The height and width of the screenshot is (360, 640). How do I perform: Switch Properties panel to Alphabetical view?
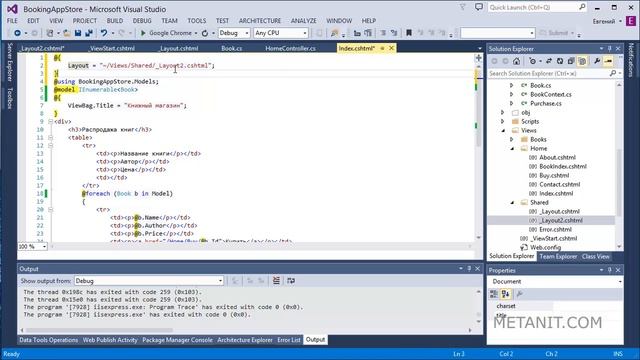tap(505, 294)
